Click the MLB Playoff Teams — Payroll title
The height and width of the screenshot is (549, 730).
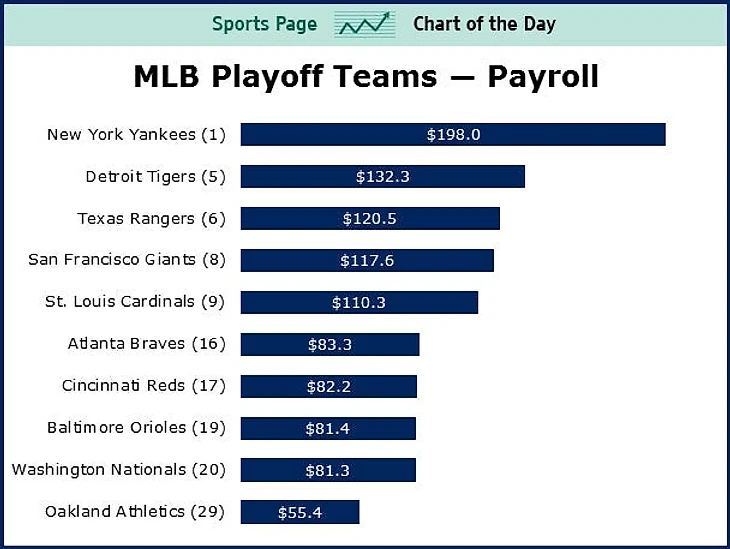point(366,76)
